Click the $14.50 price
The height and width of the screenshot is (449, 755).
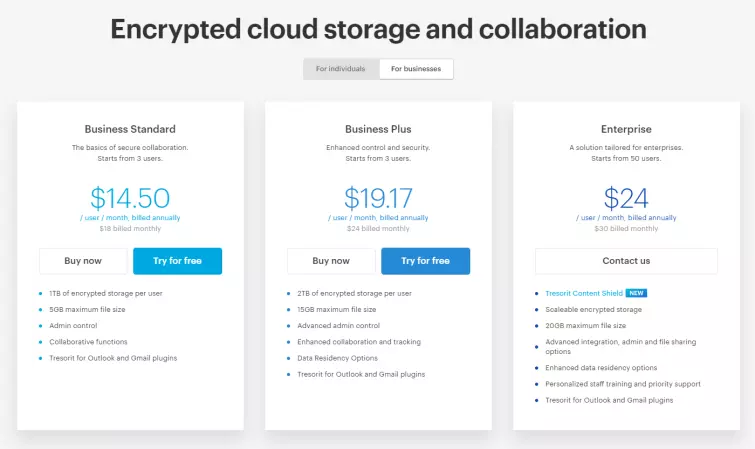[130, 197]
